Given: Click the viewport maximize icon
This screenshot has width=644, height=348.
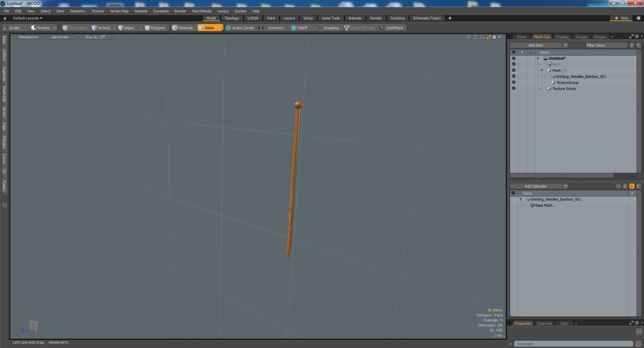Looking at the screenshot, I should (489, 37).
